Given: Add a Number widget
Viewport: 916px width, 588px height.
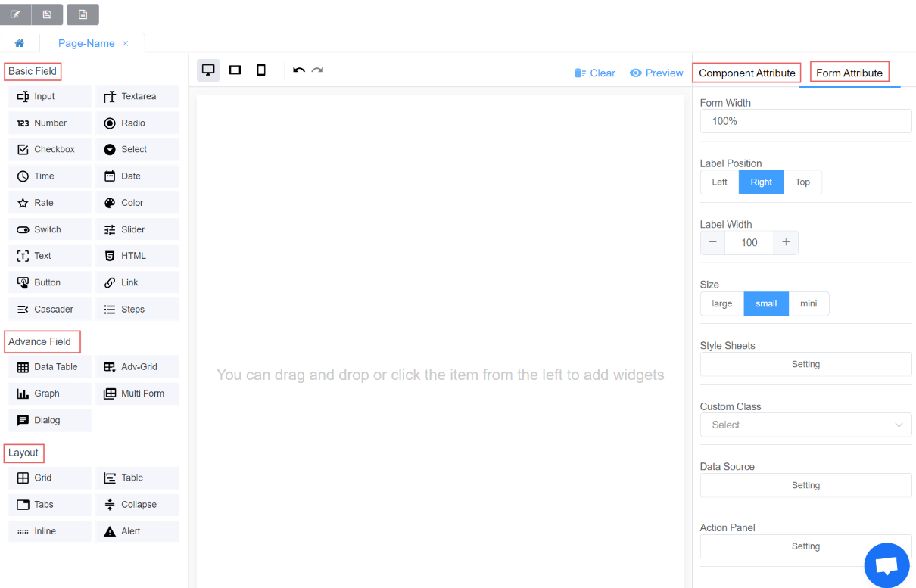Looking at the screenshot, I should coord(50,123).
